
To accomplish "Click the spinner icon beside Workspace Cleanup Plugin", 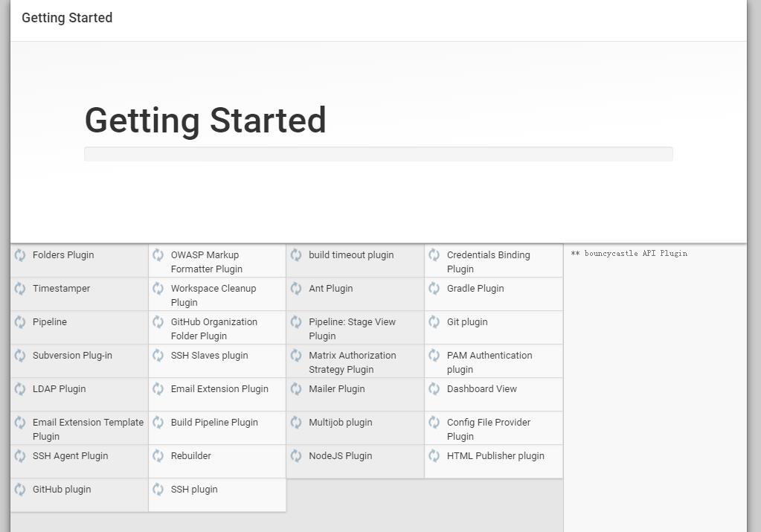I will (158, 289).
